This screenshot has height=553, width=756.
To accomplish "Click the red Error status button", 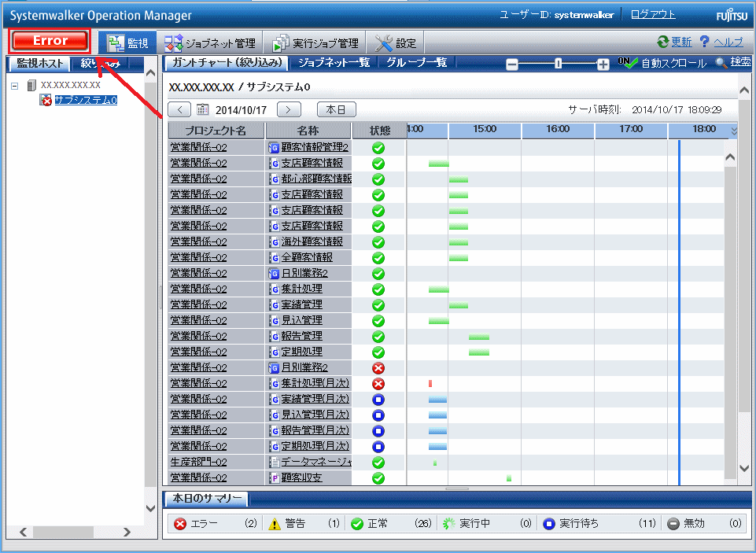I will tap(50, 40).
